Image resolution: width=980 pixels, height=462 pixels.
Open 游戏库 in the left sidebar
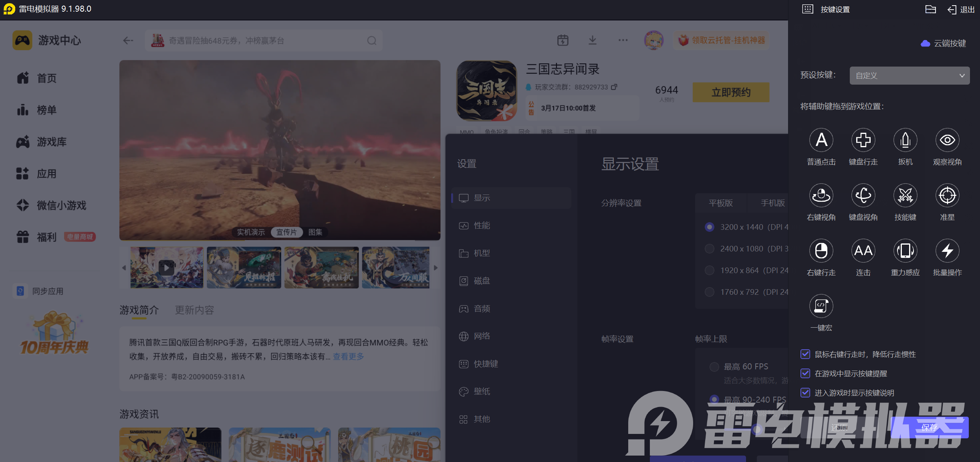point(51,142)
